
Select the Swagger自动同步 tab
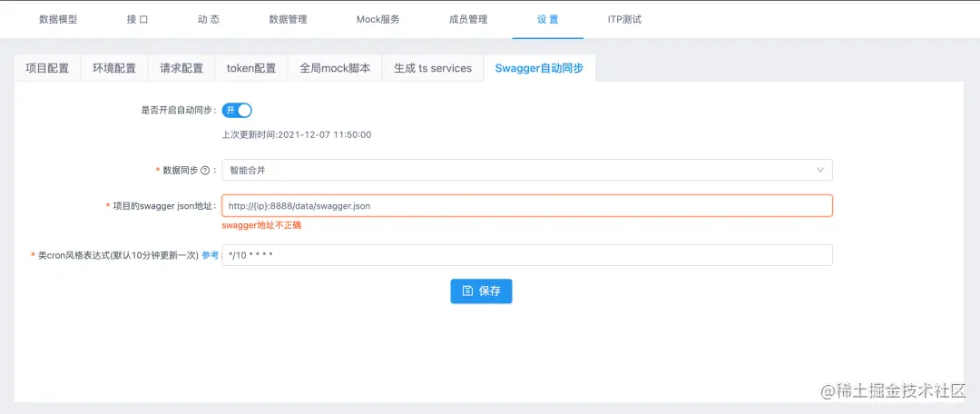[x=539, y=68]
